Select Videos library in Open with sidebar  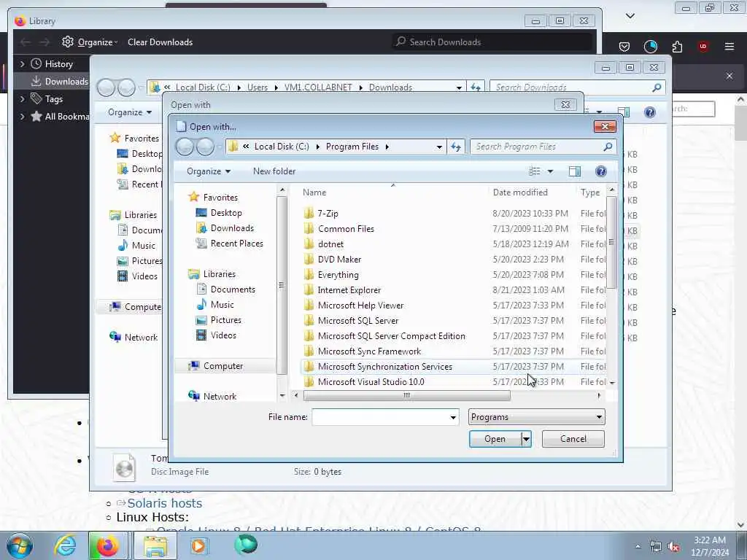pos(223,335)
